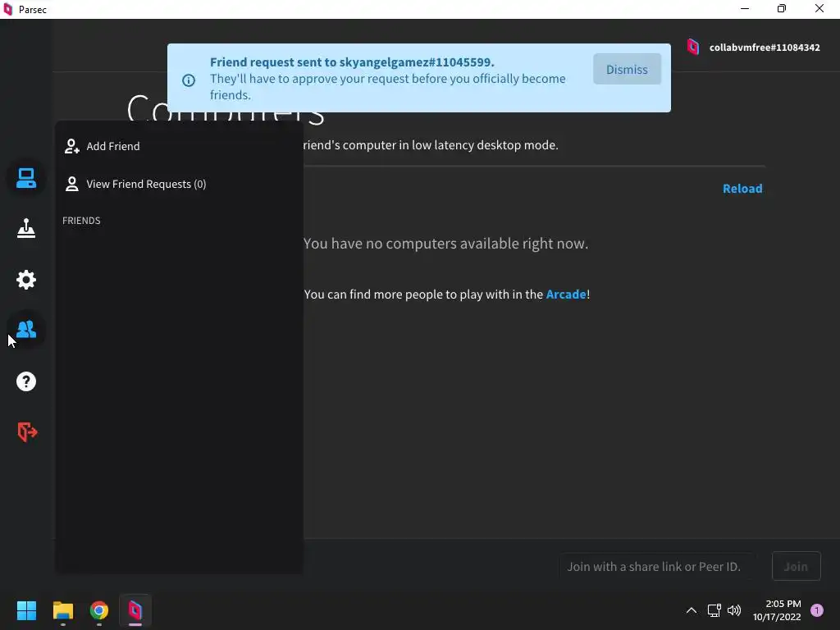Click the collabvmfree#11084342 account name
This screenshot has width=840, height=630.
tap(765, 47)
